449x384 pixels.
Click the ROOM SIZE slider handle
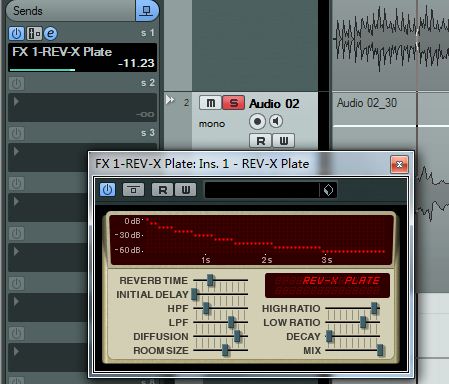point(226,350)
